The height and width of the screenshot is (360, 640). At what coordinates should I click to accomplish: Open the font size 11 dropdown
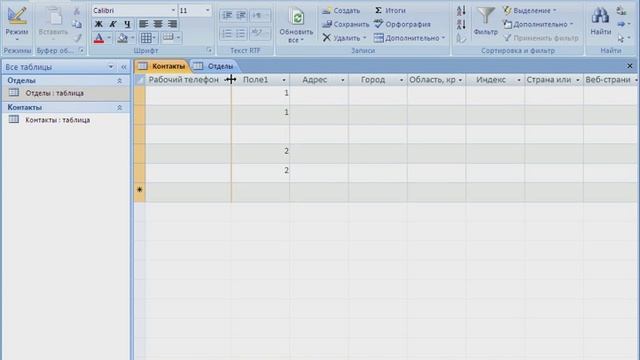[x=207, y=10]
